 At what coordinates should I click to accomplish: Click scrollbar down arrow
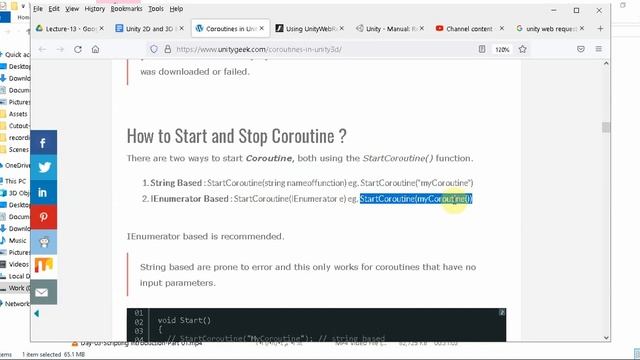606,338
